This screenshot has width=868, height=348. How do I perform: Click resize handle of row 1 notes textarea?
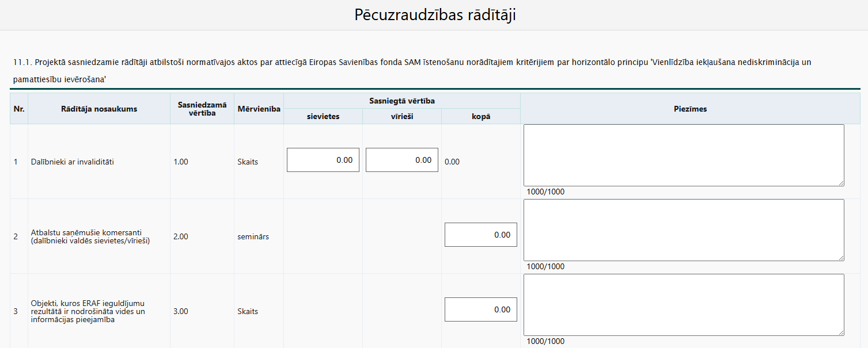841,183
